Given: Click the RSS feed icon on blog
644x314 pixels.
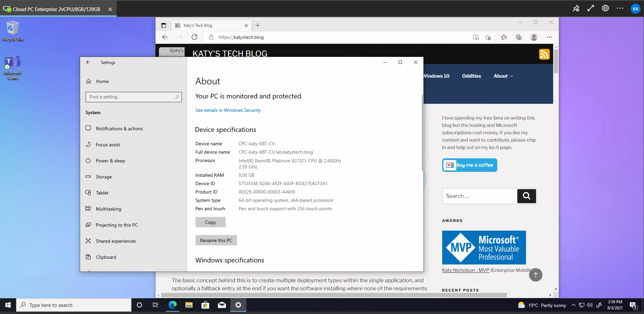Looking at the screenshot, I should pos(544,54).
